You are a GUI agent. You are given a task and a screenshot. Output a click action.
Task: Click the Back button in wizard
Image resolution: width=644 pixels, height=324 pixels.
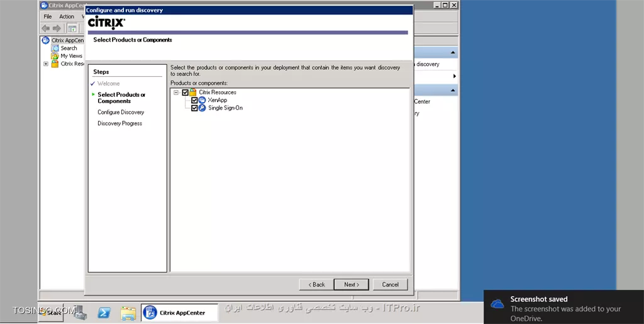[x=316, y=284]
